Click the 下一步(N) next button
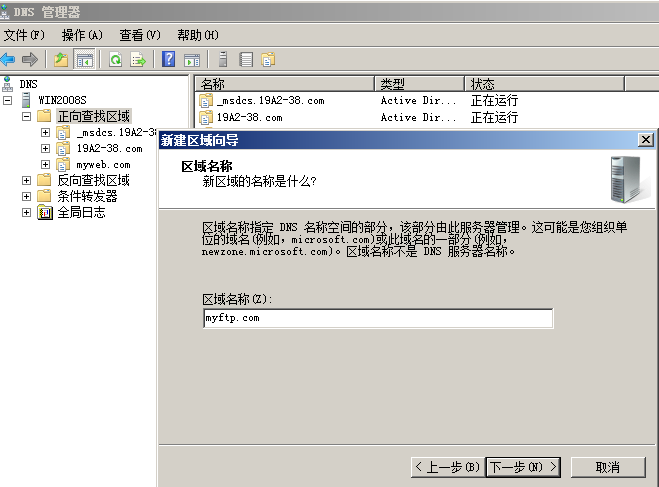 pyautogui.click(x=523, y=467)
